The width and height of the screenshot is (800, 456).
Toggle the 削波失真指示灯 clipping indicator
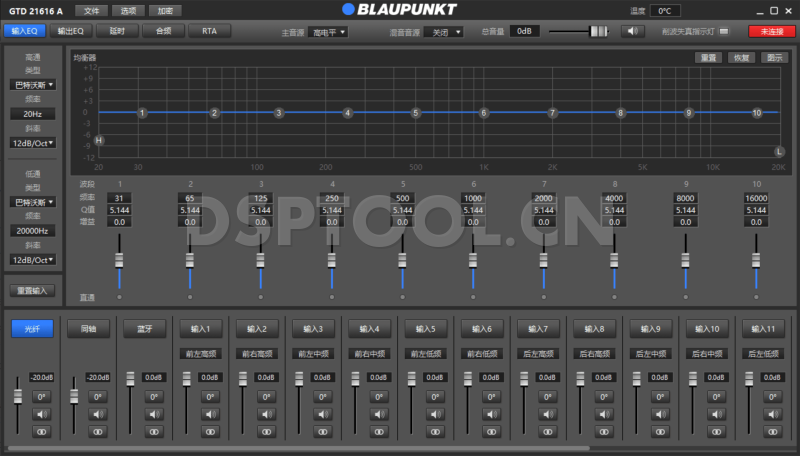click(x=723, y=32)
